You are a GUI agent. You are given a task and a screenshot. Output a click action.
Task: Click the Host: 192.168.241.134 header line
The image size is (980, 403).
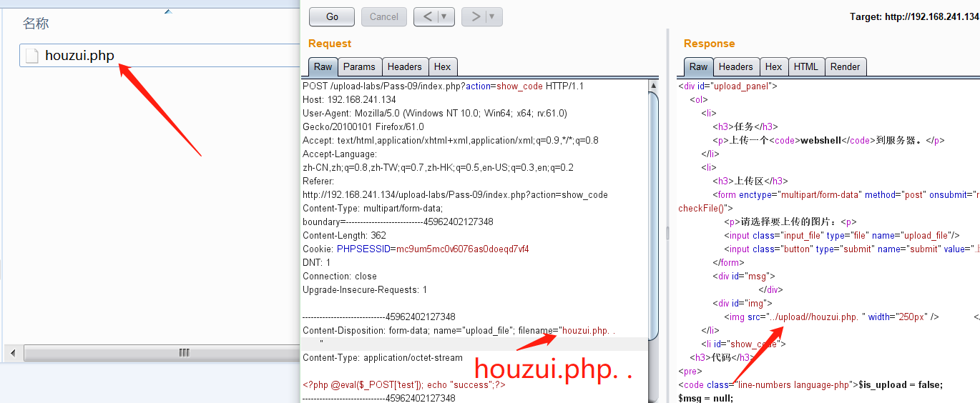[349, 99]
